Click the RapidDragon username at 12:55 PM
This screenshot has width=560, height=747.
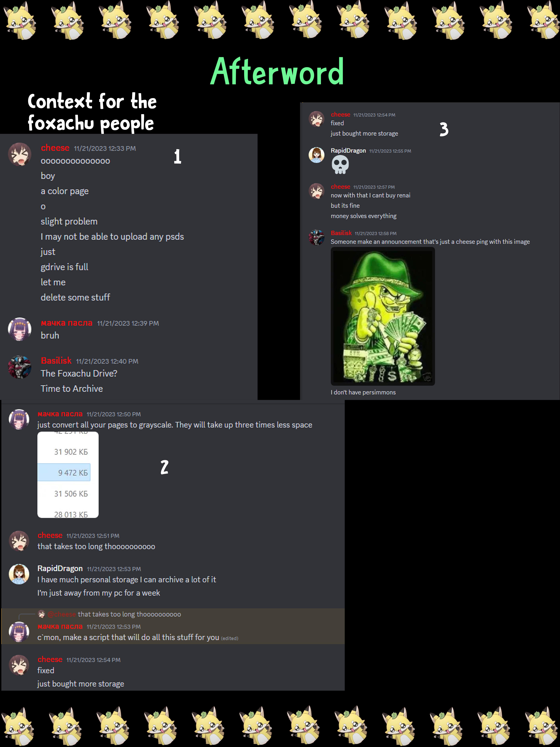tap(348, 151)
